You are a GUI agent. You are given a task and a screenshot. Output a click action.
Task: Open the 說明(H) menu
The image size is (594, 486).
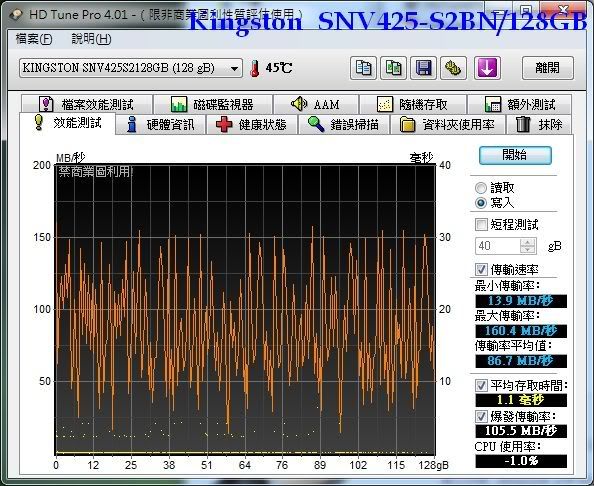[91, 39]
